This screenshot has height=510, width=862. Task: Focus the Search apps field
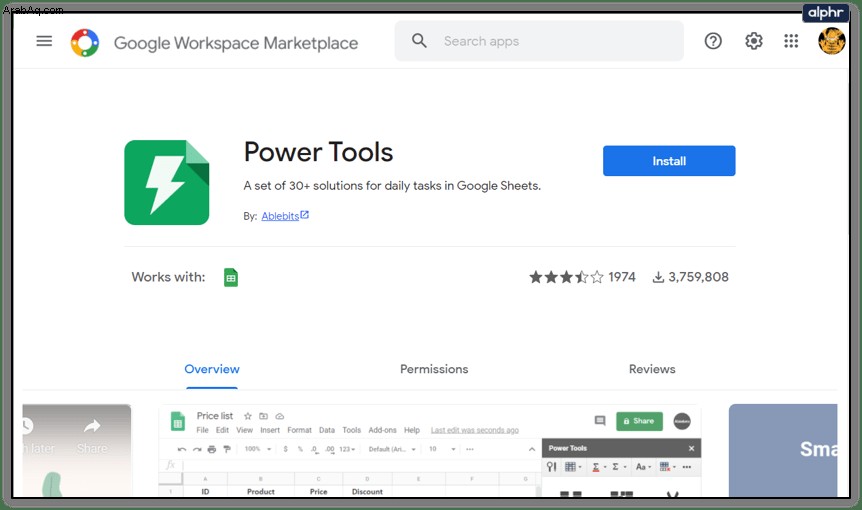pos(539,41)
